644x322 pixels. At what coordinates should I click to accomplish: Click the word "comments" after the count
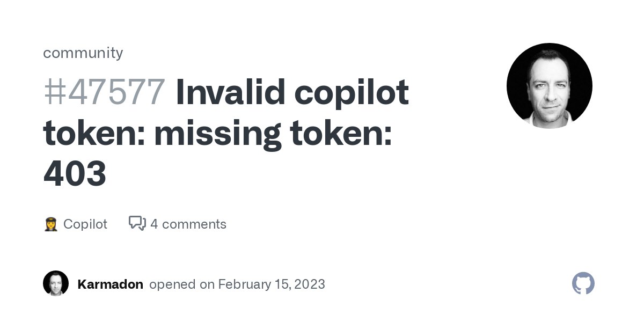(194, 224)
